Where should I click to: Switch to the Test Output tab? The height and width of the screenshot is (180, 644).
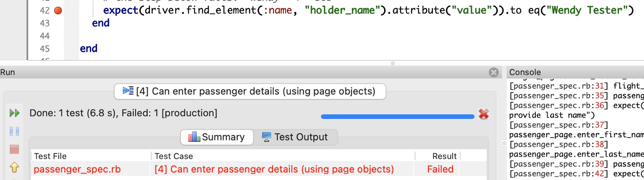(x=295, y=137)
